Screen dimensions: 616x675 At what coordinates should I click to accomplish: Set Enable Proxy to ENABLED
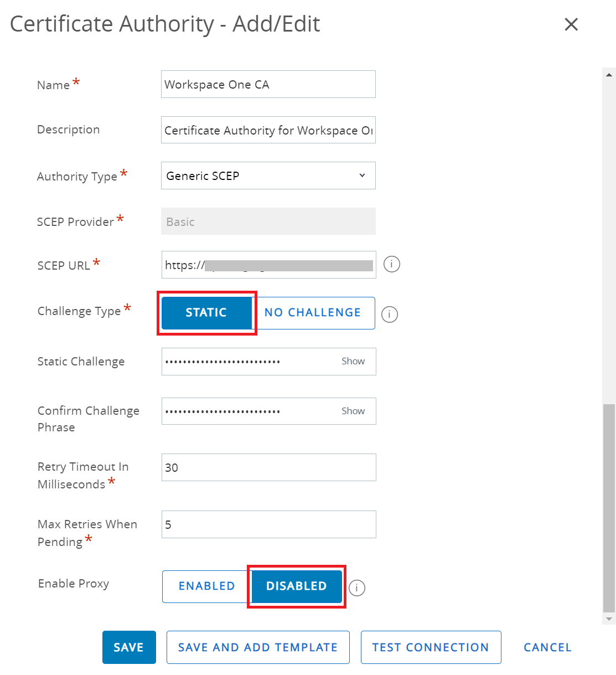pyautogui.click(x=206, y=586)
